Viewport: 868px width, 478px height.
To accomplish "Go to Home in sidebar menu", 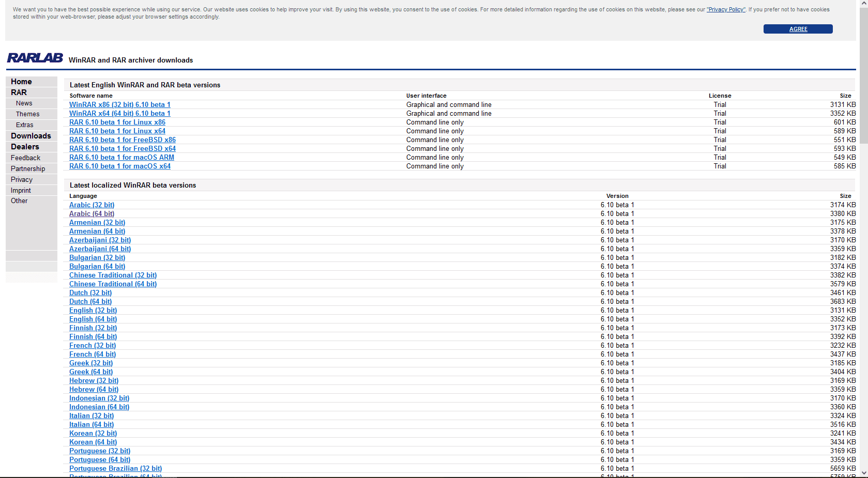I will click(x=21, y=82).
